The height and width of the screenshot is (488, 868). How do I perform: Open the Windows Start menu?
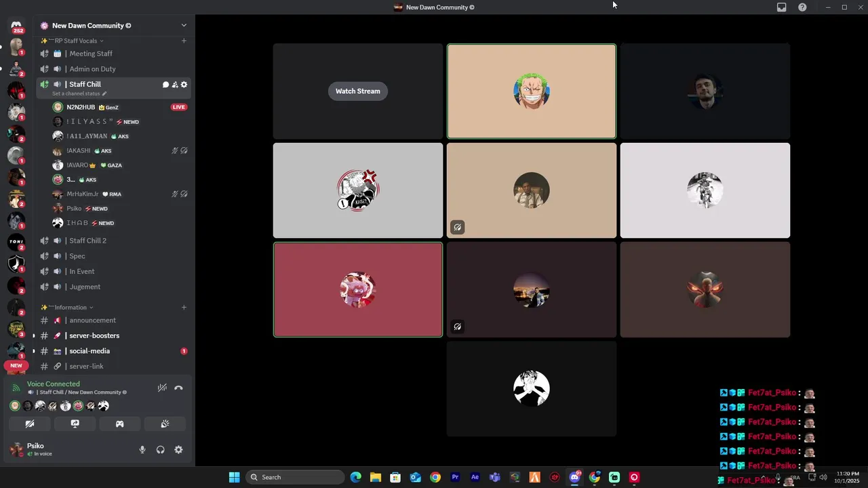(x=234, y=477)
